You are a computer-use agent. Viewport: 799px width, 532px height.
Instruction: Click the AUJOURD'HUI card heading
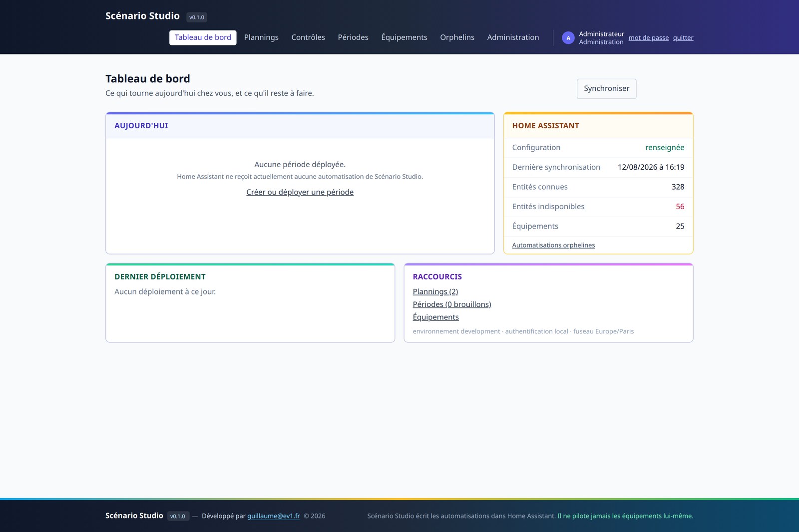tap(141, 126)
